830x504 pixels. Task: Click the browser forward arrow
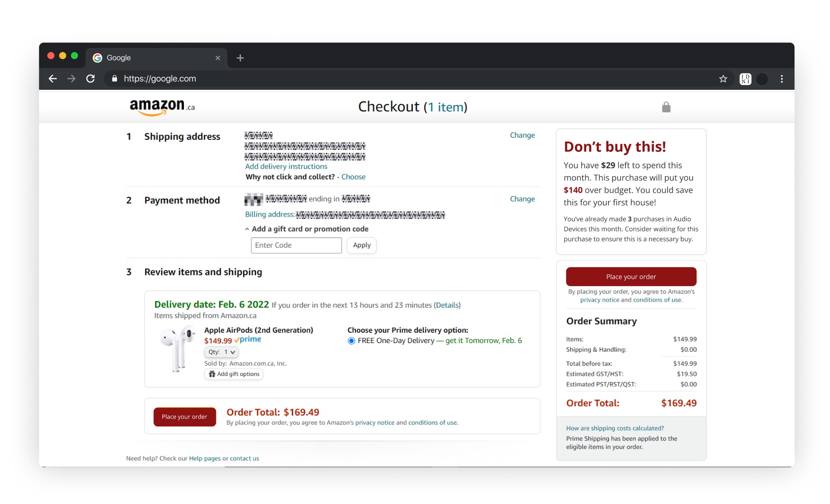click(72, 79)
